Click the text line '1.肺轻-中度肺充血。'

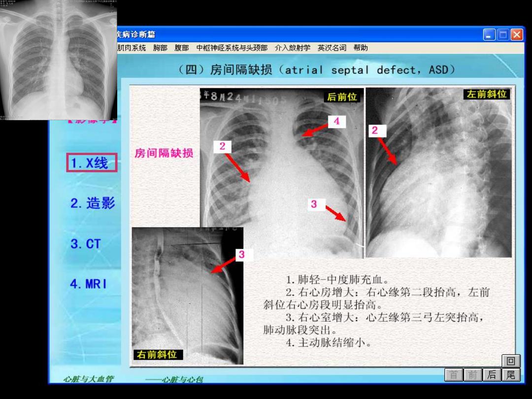(x=337, y=280)
